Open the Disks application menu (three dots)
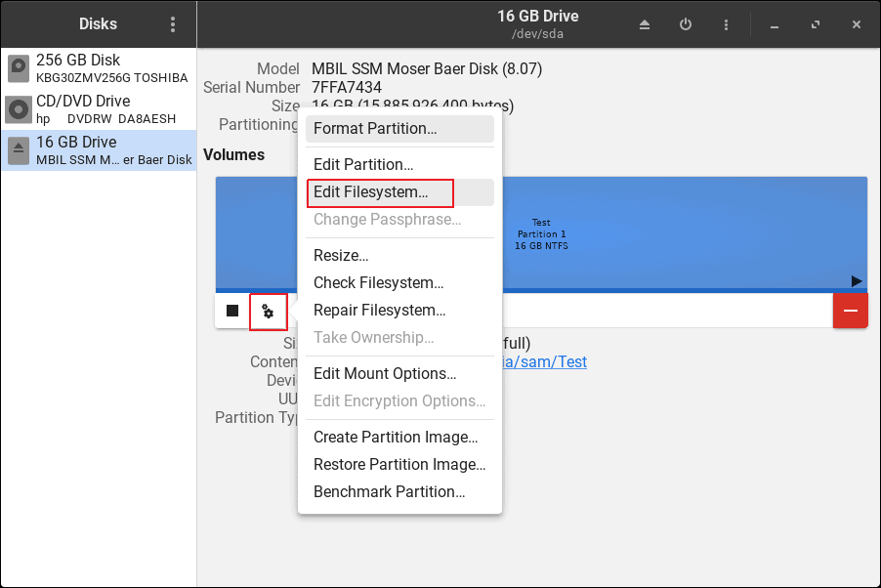This screenshot has width=881, height=588. 173,24
